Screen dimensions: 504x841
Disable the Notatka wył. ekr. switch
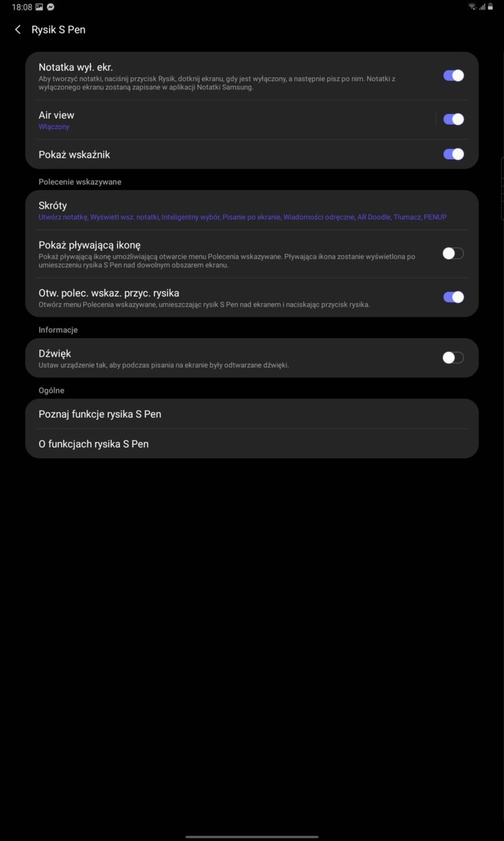[453, 75]
